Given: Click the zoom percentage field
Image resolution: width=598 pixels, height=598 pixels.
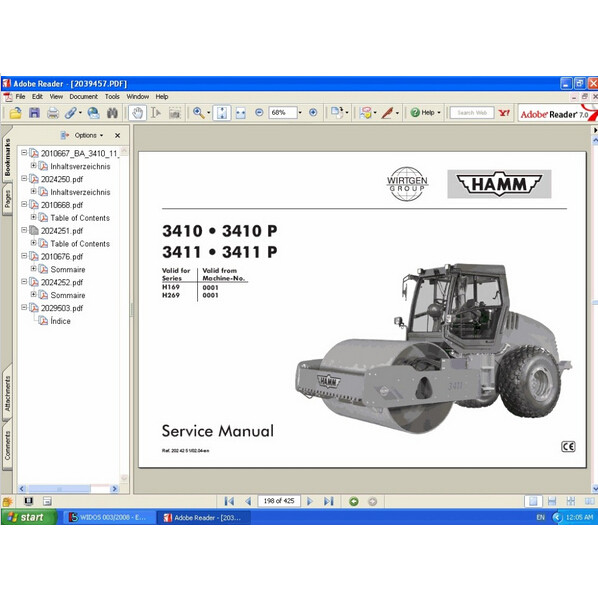Looking at the screenshot, I should [283, 113].
